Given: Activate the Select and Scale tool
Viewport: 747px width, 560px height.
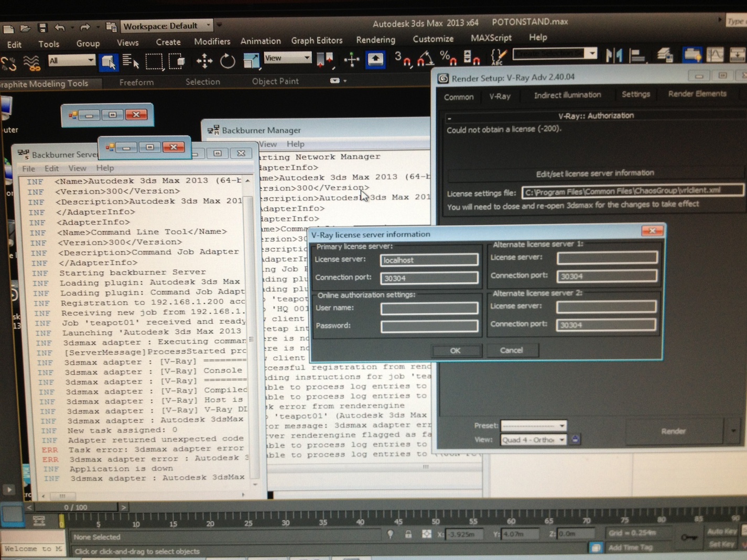Looking at the screenshot, I should (x=251, y=61).
